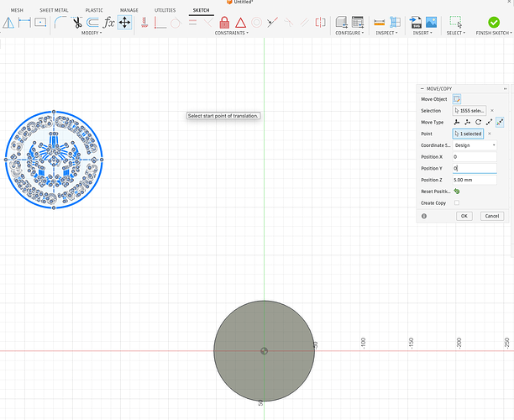Apply the Concentric constraint icon
Image resolution: width=514 pixels, height=420 pixels.
pyautogui.click(x=256, y=23)
